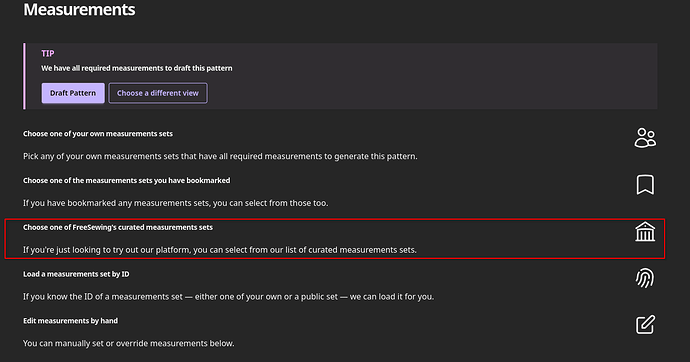The height and width of the screenshot is (362, 690).
Task: Click the fingerprint icon to load by ID
Action: [645, 278]
